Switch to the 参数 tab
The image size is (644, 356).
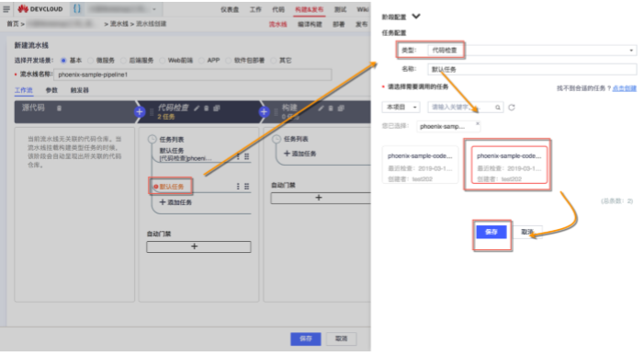coord(51,90)
